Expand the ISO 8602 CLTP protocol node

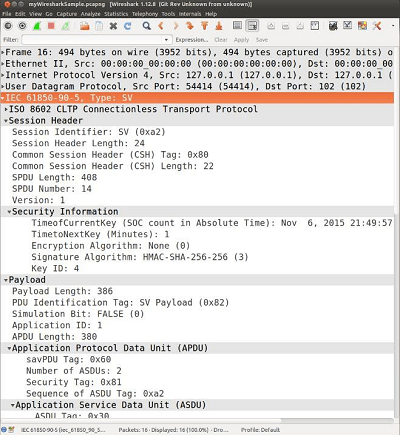coord(6,109)
